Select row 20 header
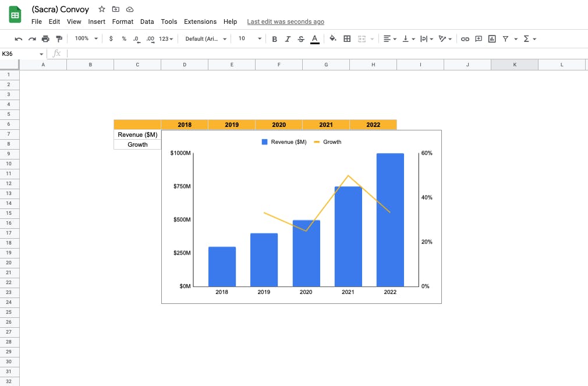 point(9,263)
